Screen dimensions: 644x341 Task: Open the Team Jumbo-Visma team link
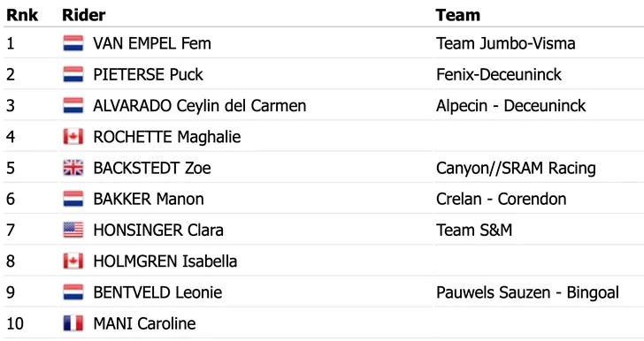click(506, 43)
